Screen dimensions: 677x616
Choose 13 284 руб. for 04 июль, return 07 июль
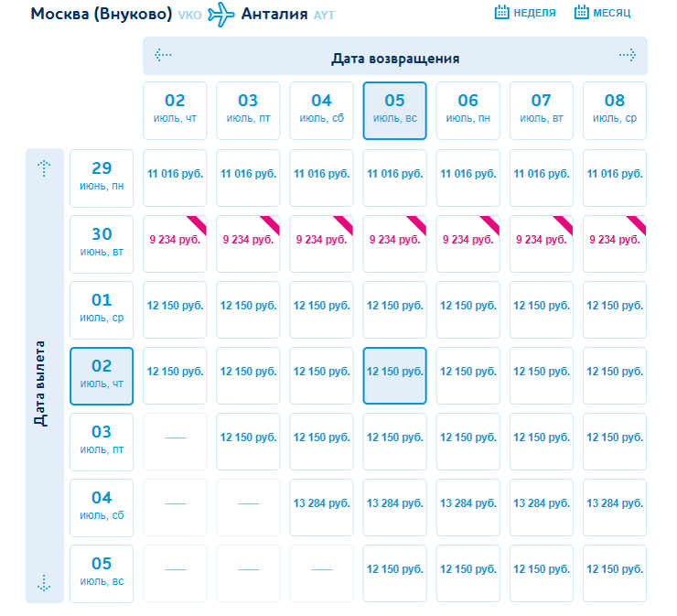pos(542,508)
